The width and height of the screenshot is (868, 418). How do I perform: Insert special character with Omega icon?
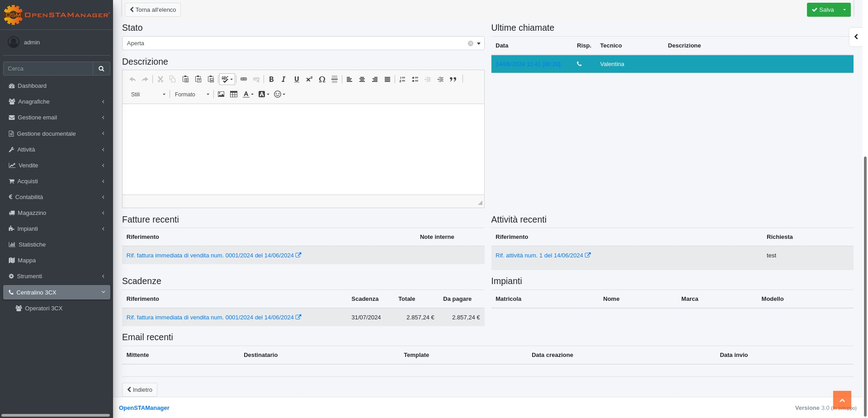(322, 79)
